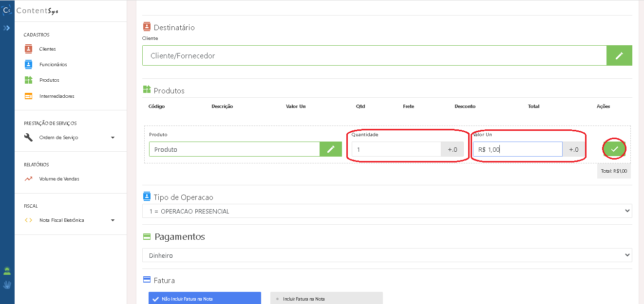
Task: Open the green user profile icon in sidebar
Action: point(7,271)
